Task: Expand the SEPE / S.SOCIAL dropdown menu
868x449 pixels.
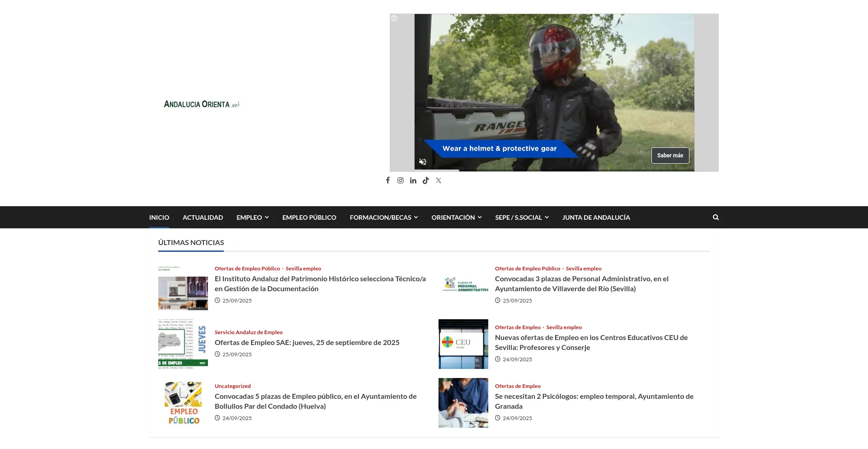Action: click(522, 217)
